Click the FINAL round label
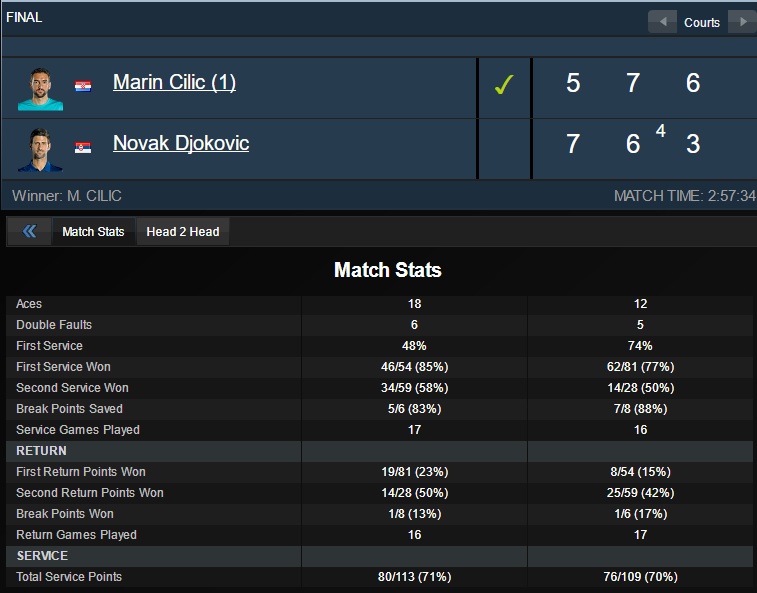 pyautogui.click(x=24, y=17)
